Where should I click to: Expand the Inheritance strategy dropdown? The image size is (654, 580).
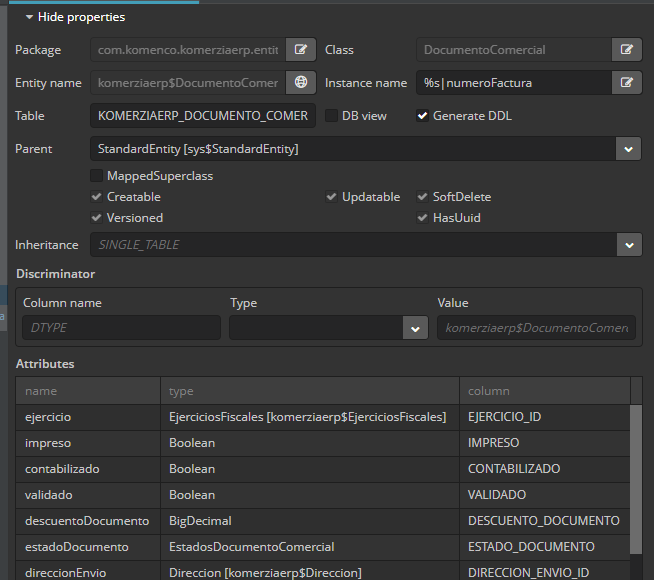pyautogui.click(x=628, y=245)
